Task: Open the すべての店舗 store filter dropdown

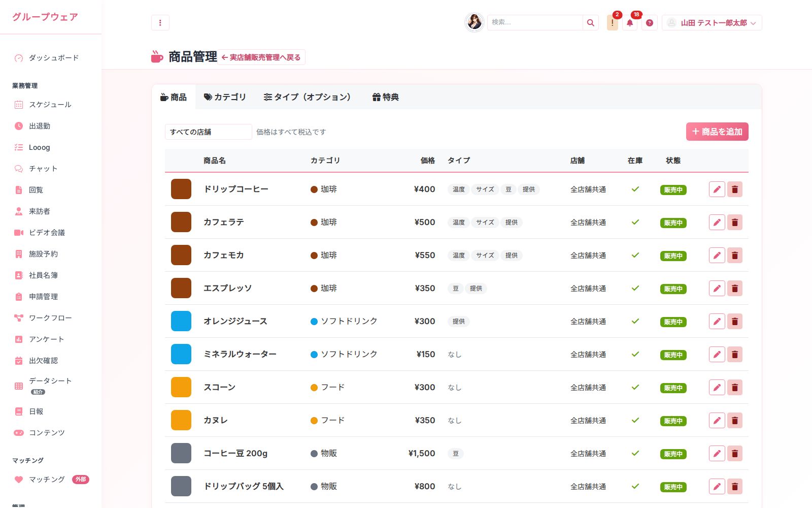Action: pyautogui.click(x=208, y=132)
